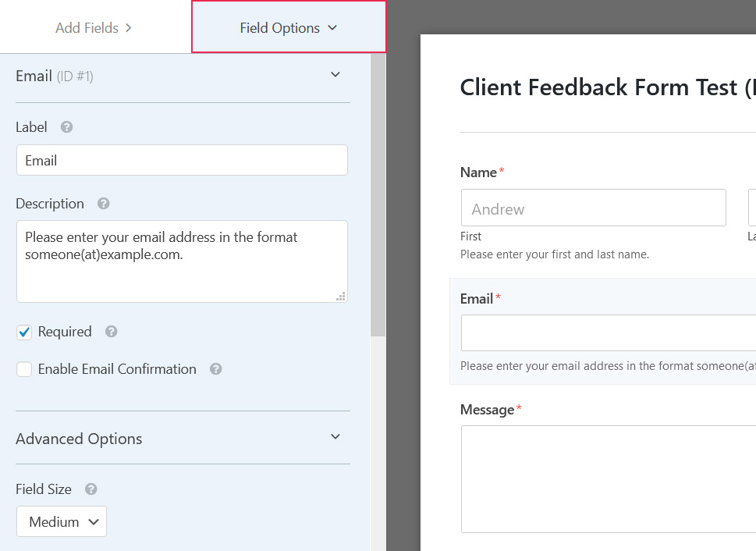Uncheck the Required checkbox

24,332
